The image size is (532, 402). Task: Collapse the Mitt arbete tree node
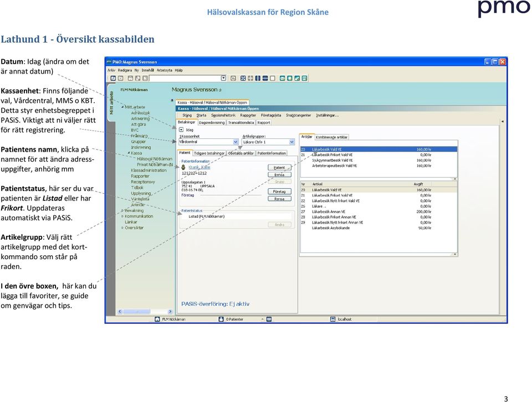(122, 107)
